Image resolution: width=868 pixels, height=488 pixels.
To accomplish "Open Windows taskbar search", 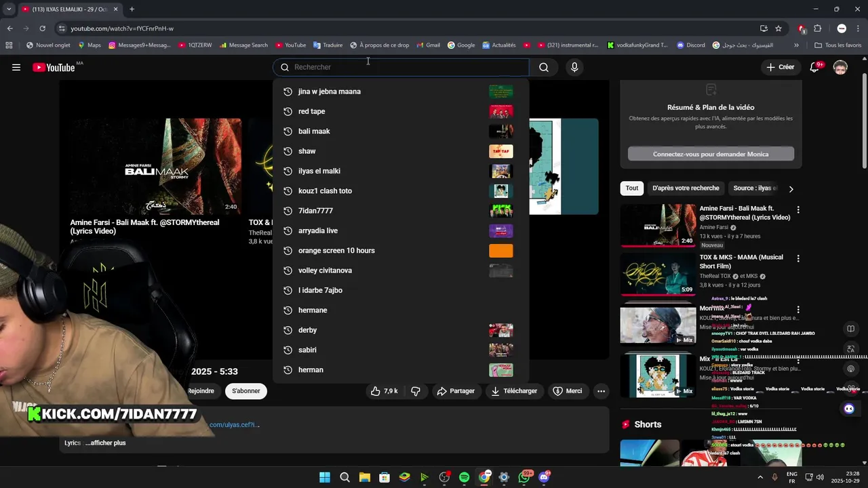I will pyautogui.click(x=344, y=477).
